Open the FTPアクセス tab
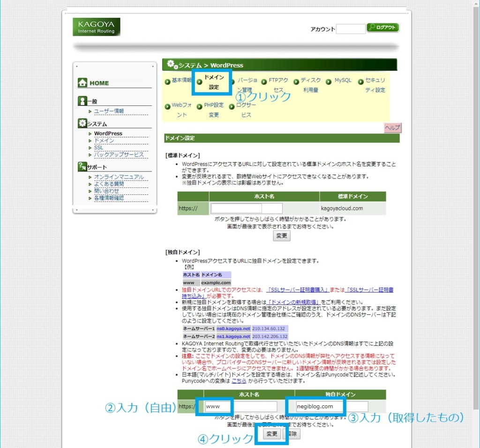The height and width of the screenshot is (448, 480). pyautogui.click(x=278, y=85)
